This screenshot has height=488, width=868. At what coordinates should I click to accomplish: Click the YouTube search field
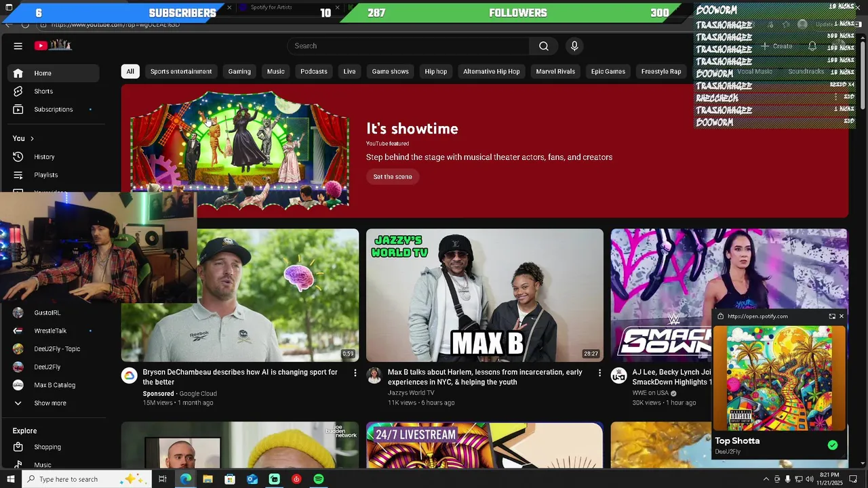[x=408, y=46]
